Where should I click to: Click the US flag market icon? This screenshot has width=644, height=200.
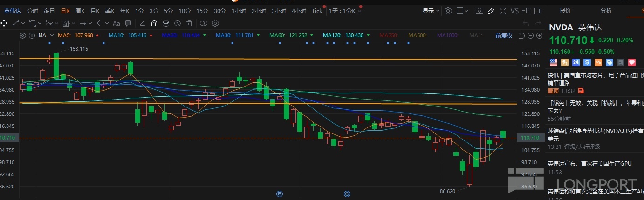[x=554, y=62]
